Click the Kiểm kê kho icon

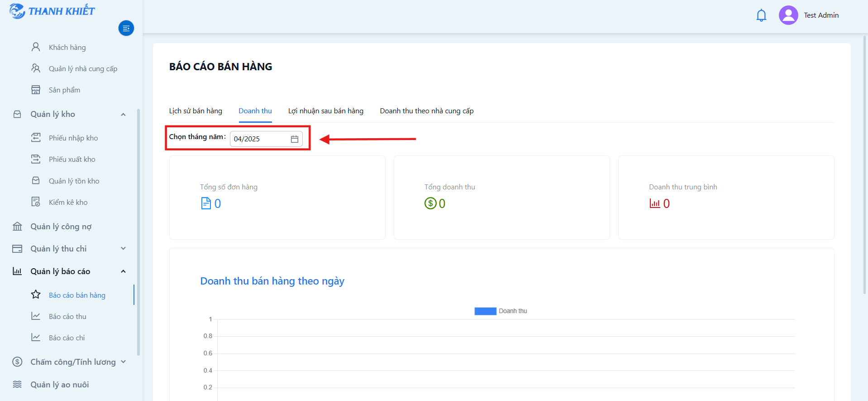[36, 202]
